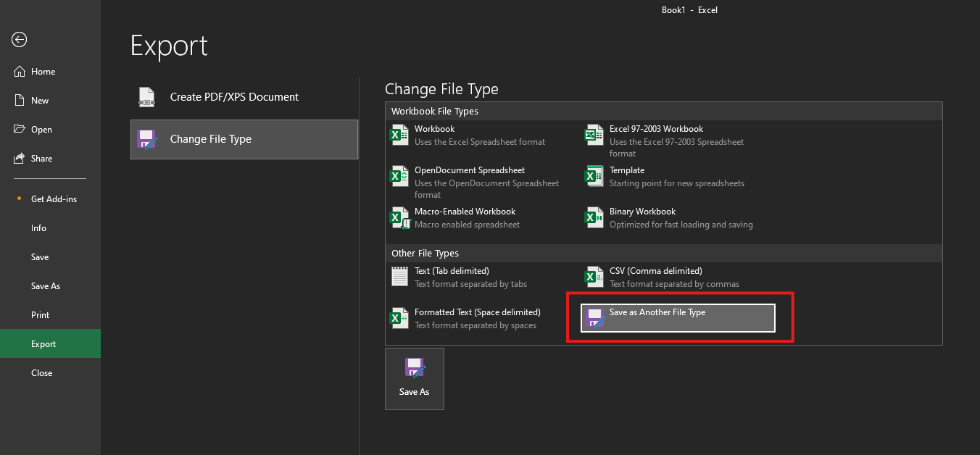Open the Print page
This screenshot has width=980, height=455.
tap(41, 315)
